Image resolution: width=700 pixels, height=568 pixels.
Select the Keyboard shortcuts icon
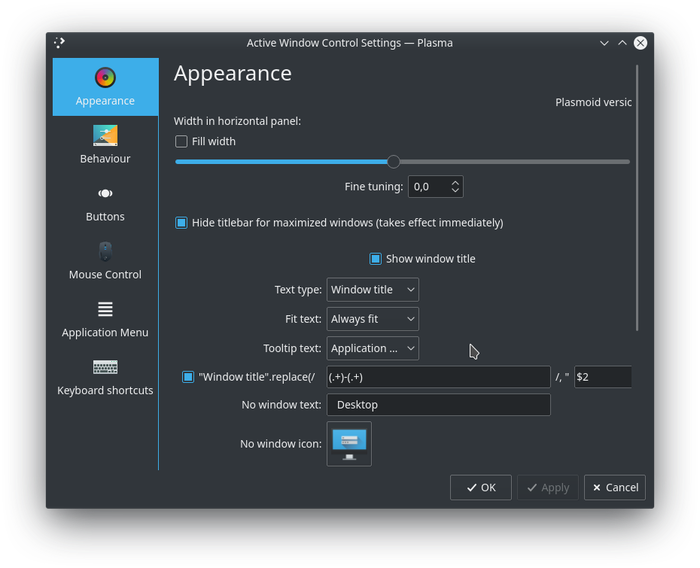(105, 367)
